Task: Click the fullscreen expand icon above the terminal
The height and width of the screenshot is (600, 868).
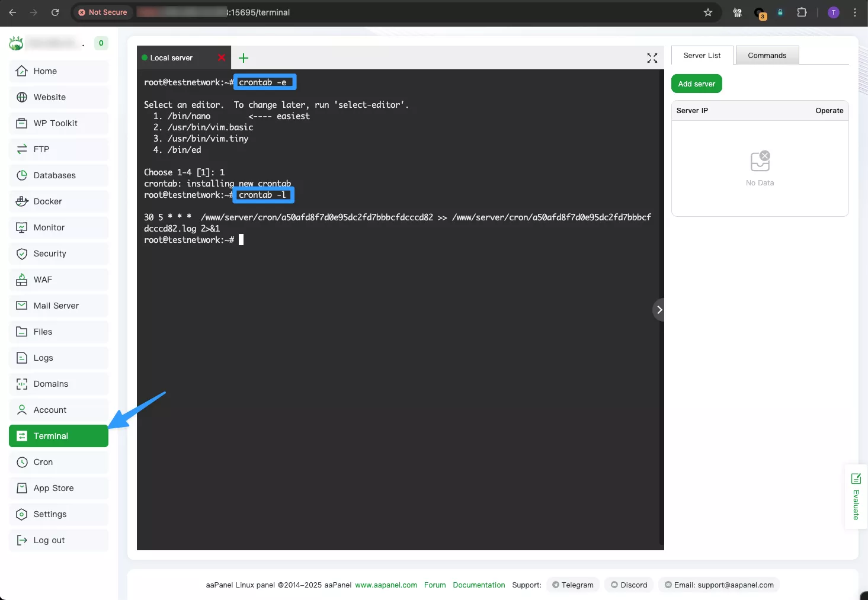Action: 652,58
